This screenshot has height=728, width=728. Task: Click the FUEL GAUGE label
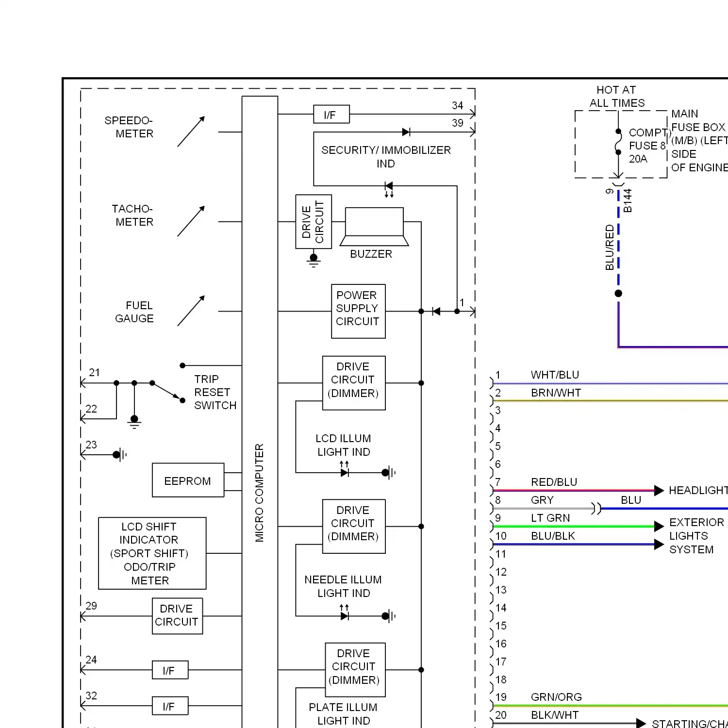134,312
